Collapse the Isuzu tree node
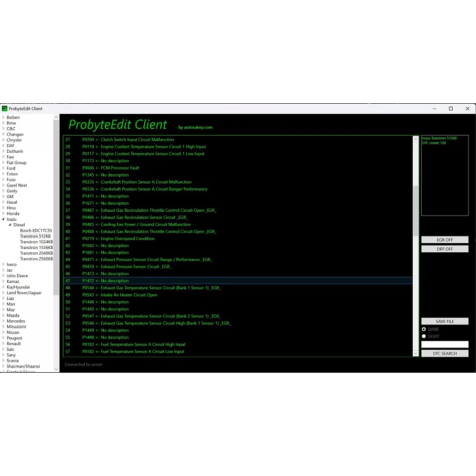 tap(4, 219)
